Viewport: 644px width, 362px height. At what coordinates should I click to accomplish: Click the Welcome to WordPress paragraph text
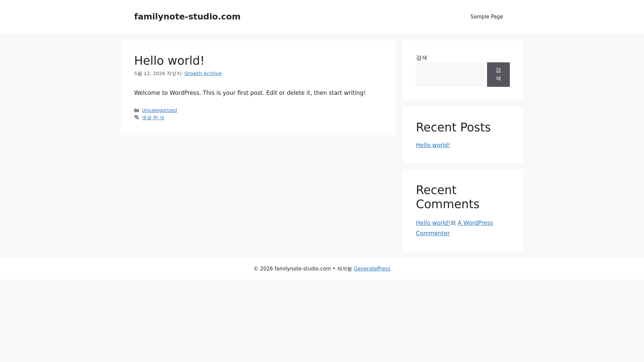[x=250, y=93]
